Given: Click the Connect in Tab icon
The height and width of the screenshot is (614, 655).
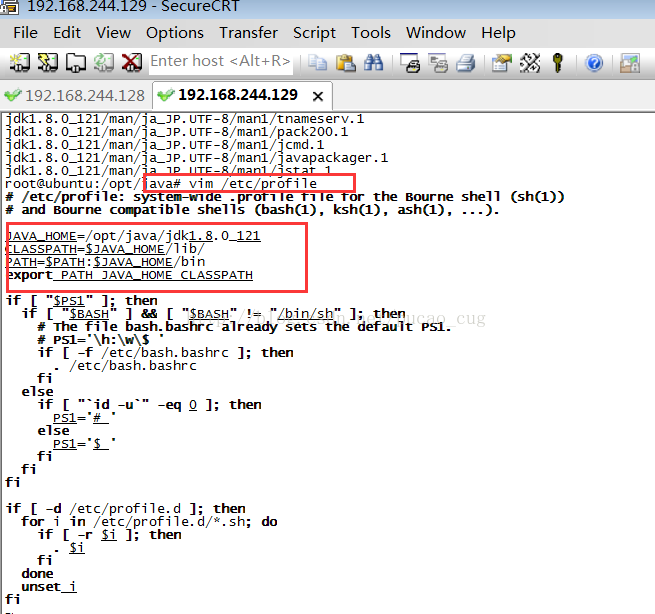Looking at the screenshot, I should point(75,63).
